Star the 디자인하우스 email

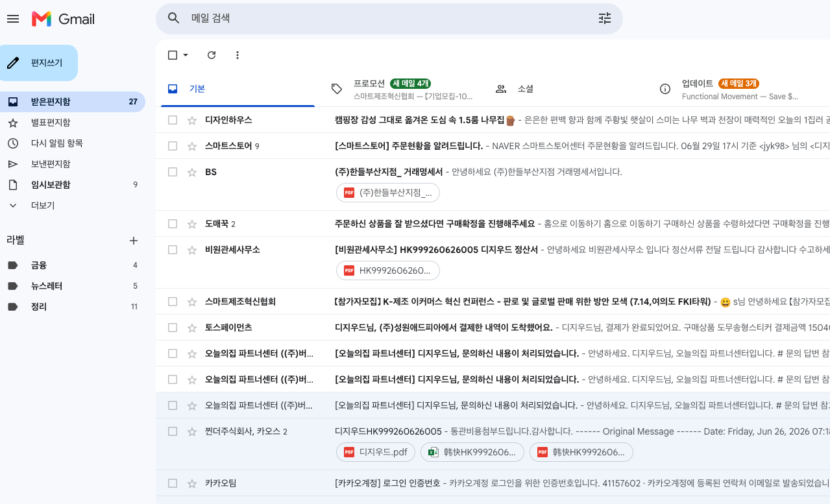(192, 120)
